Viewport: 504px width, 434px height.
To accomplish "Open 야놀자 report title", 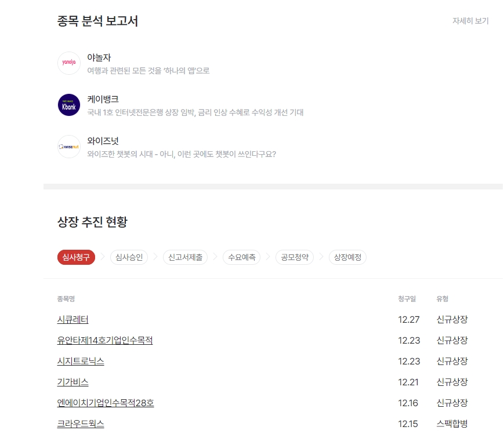I will (x=99, y=57).
